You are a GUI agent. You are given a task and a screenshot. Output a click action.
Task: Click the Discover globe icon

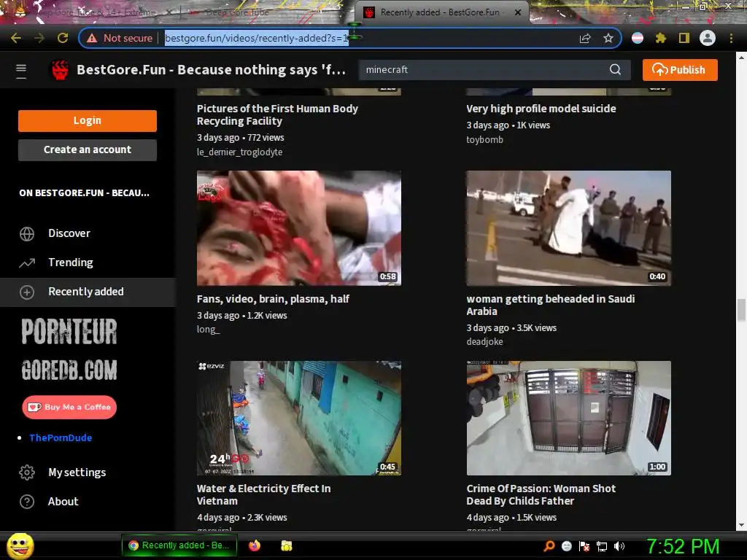(27, 234)
